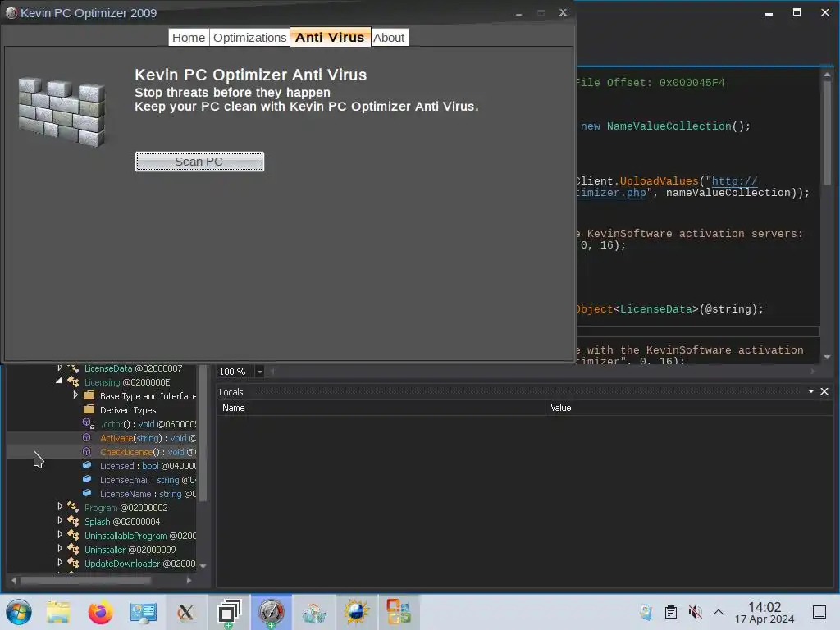Expand the UninstallableProgram tree node

tap(59, 534)
